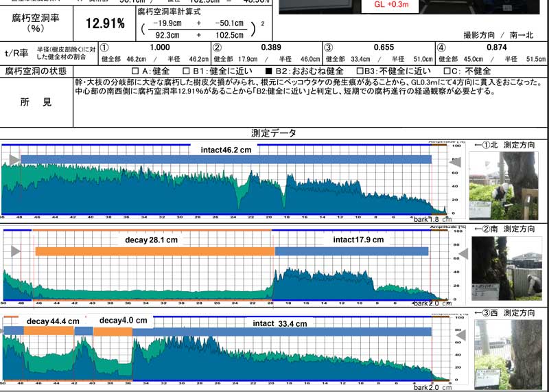
Task: Click the 腐朽空洞の状態 row label
Action: [36, 71]
